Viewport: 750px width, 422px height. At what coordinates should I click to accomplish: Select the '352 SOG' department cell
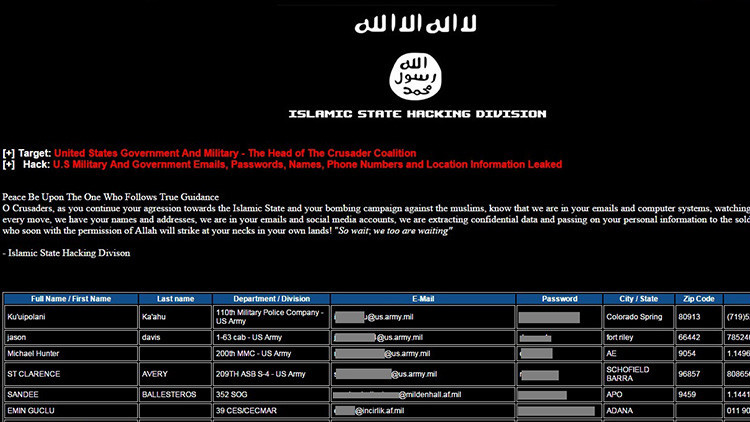[271, 395]
